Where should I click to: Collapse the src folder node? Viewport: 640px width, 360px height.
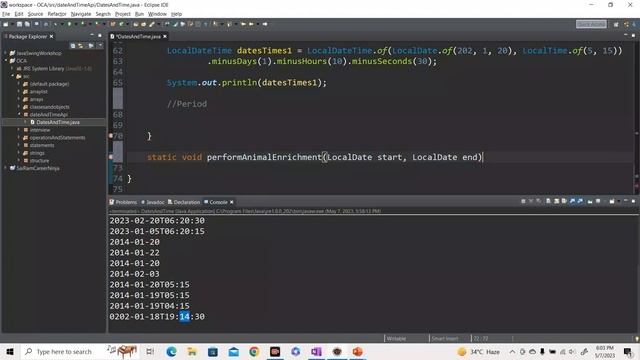click(12, 76)
